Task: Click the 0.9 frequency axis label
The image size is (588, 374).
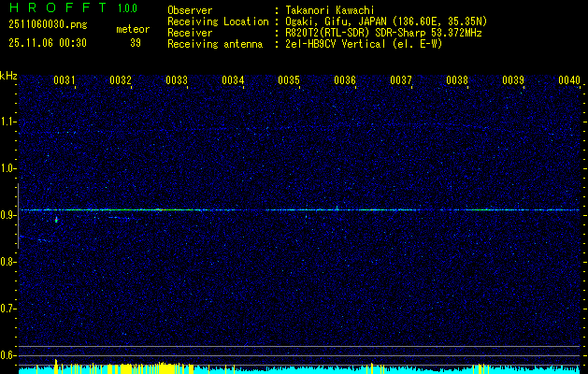Action: (x=8, y=215)
